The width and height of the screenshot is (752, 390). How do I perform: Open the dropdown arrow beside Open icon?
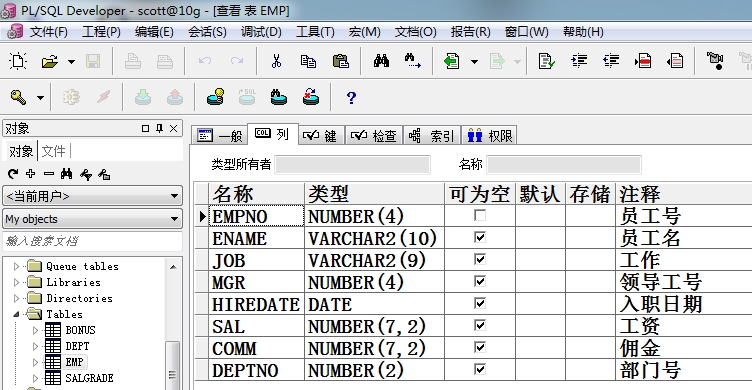[71, 61]
